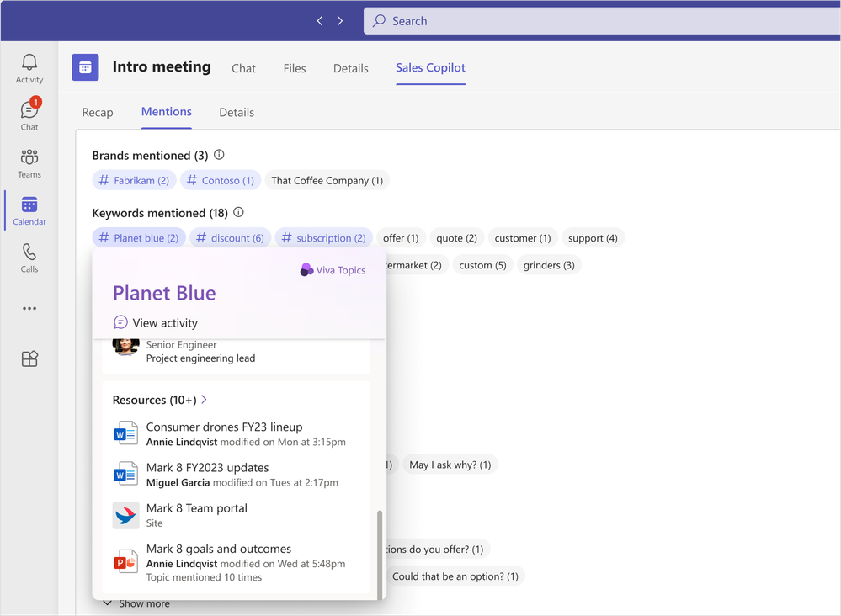Select the custom (5) keyword chip

tap(482, 265)
